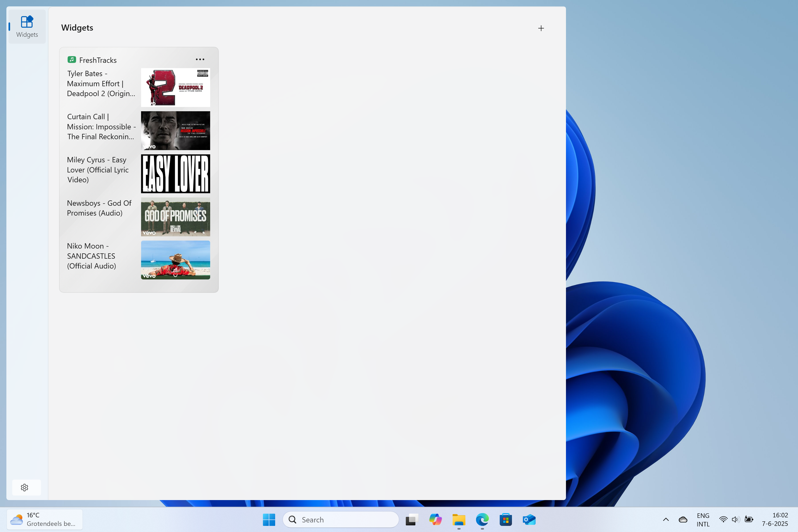798x532 pixels.
Task: Open Niko Moon SANDCASTLES title
Action: (x=91, y=256)
